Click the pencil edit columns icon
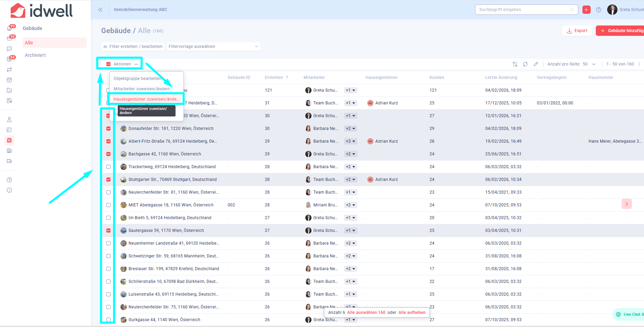Viewport: 644px width, 327px height. (536, 64)
